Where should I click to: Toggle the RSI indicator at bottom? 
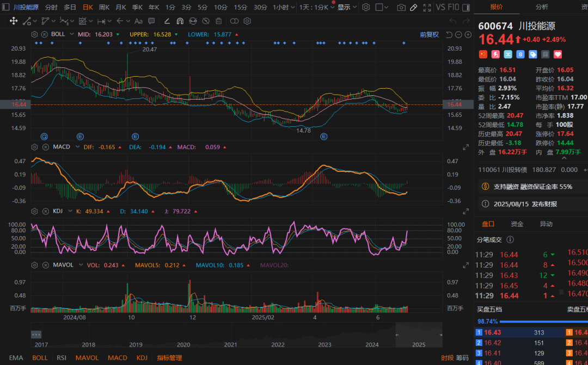tap(62, 358)
